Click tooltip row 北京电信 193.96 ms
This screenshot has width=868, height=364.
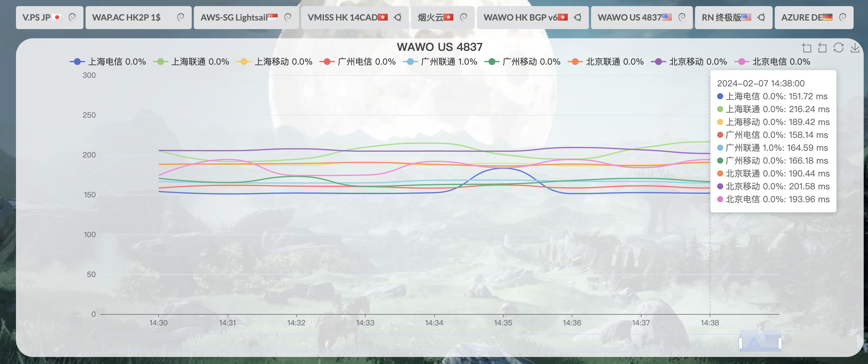(773, 199)
